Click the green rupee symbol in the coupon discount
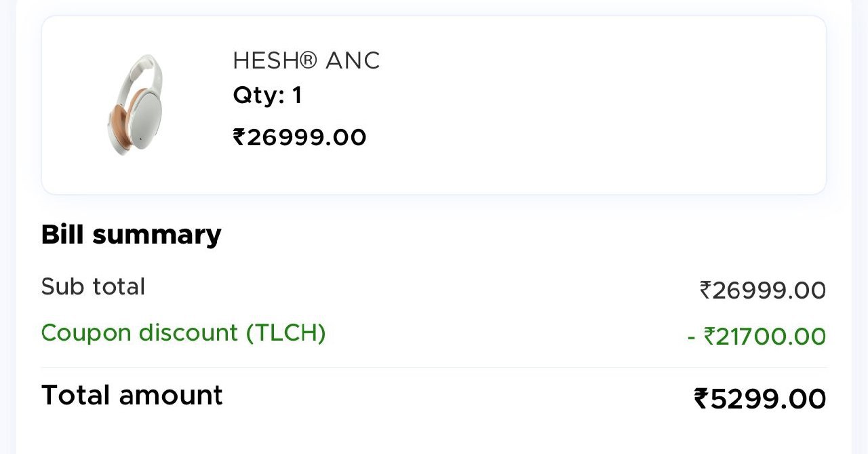The image size is (868, 454). tap(709, 337)
